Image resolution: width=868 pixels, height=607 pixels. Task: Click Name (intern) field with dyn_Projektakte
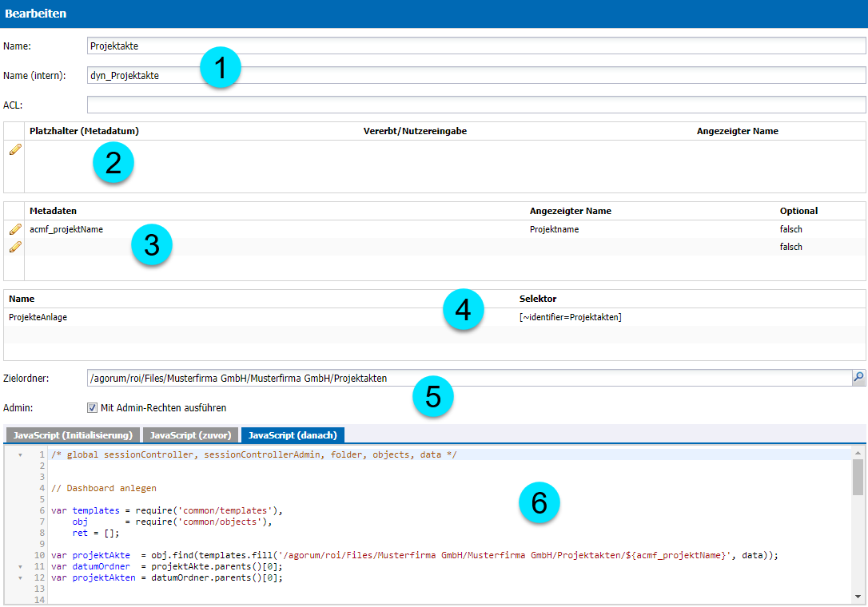pyautogui.click(x=476, y=75)
